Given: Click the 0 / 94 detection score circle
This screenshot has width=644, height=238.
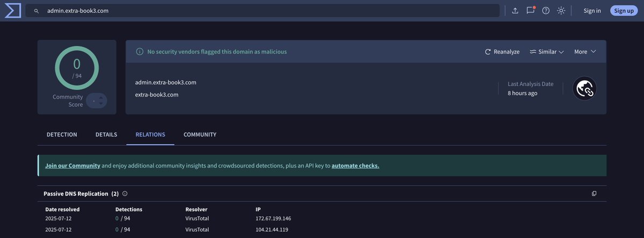Looking at the screenshot, I should point(77,68).
